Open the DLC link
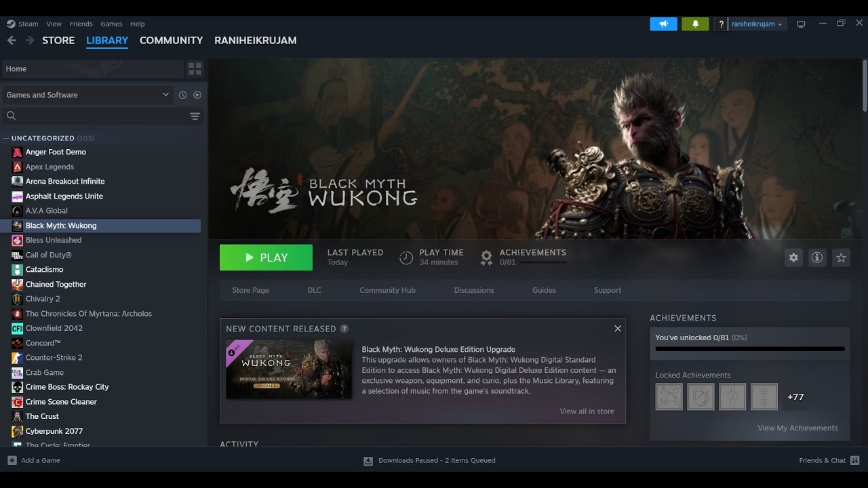 pyautogui.click(x=315, y=290)
